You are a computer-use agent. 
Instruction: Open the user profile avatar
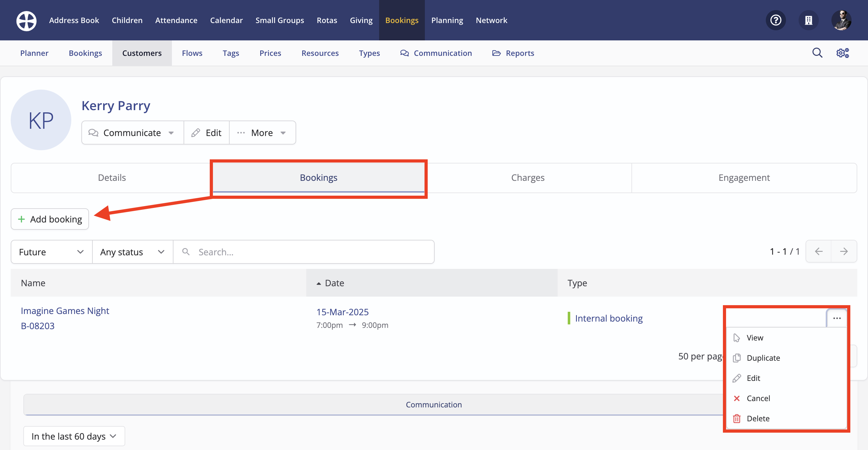(x=841, y=20)
